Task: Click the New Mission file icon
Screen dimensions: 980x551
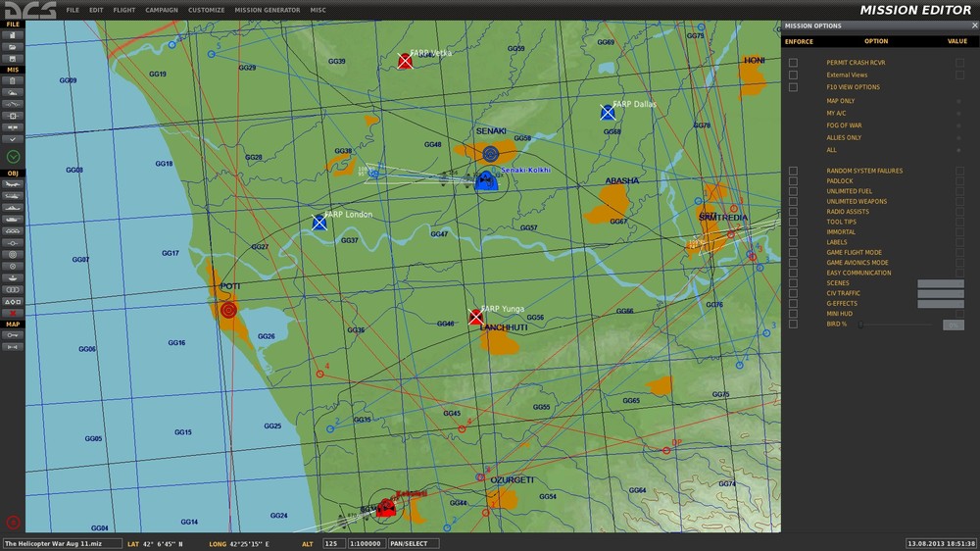Action: (x=13, y=35)
